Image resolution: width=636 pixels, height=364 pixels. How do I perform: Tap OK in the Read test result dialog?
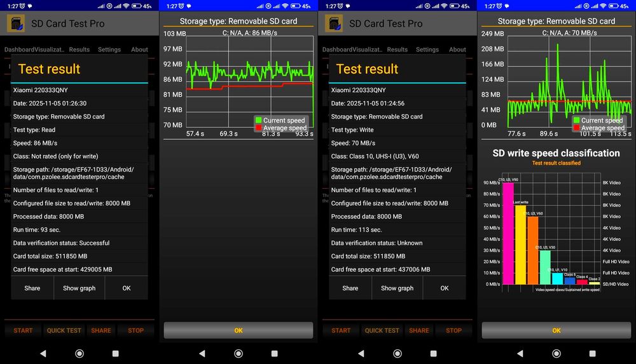coord(127,288)
